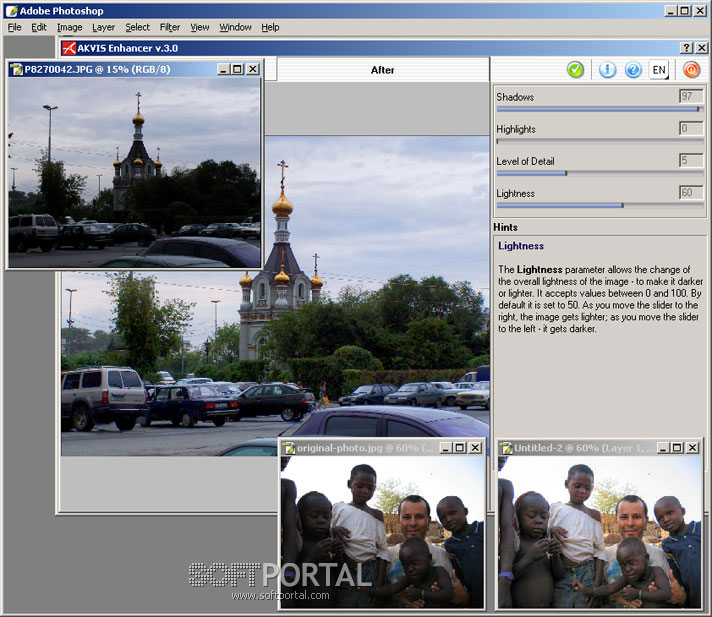Open the EN language selector

[659, 69]
